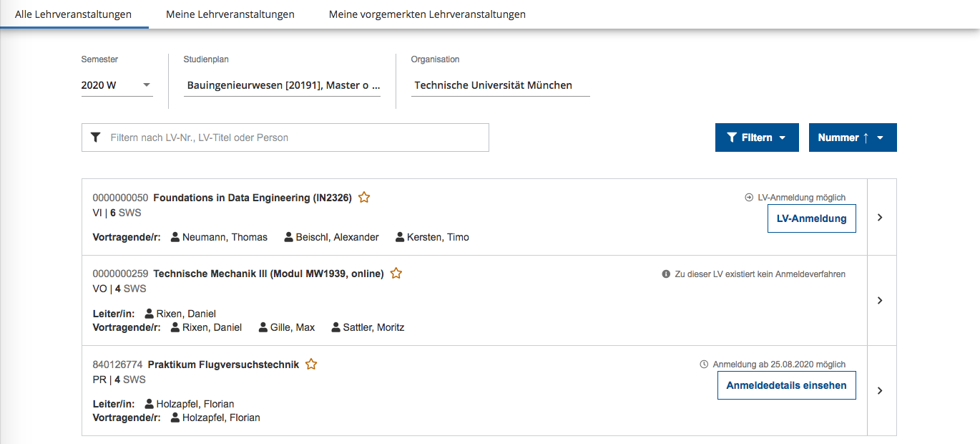Image resolution: width=980 pixels, height=444 pixels.
Task: Click person icon next to Neumann, Thomas
Action: click(x=175, y=237)
